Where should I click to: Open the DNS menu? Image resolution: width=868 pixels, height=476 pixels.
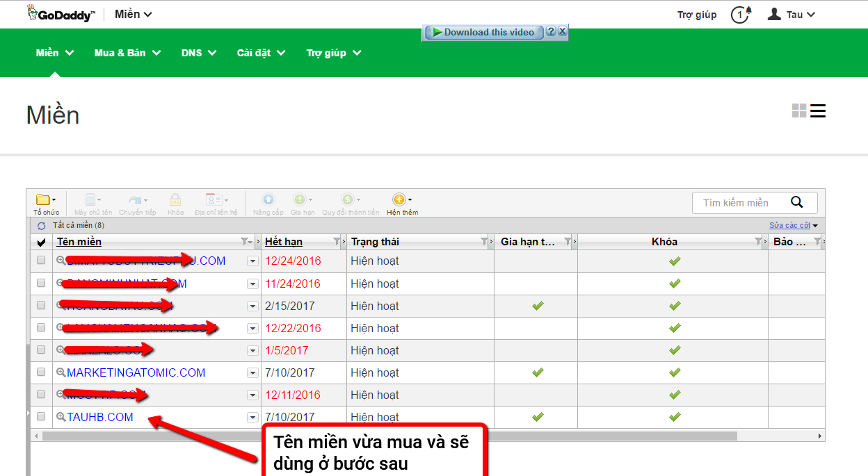(199, 53)
